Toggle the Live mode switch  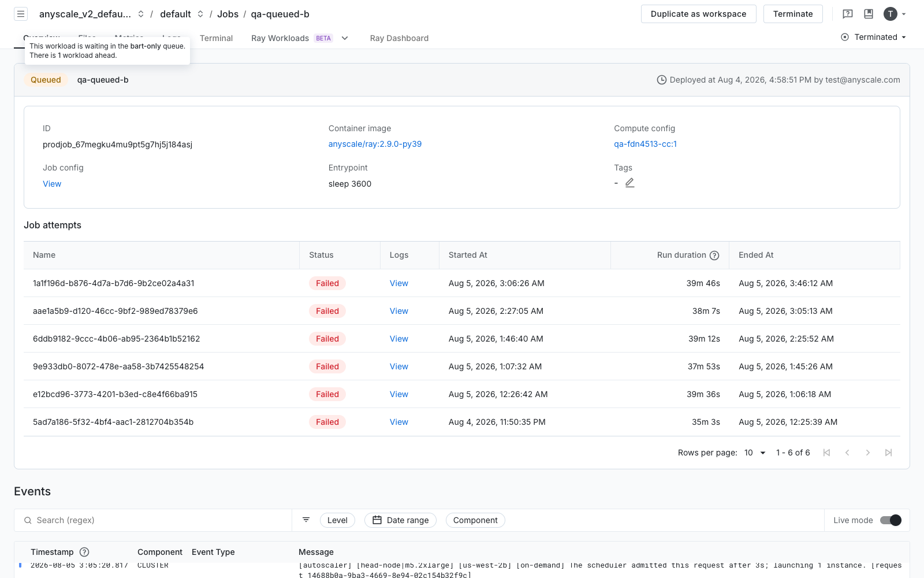tap(891, 520)
